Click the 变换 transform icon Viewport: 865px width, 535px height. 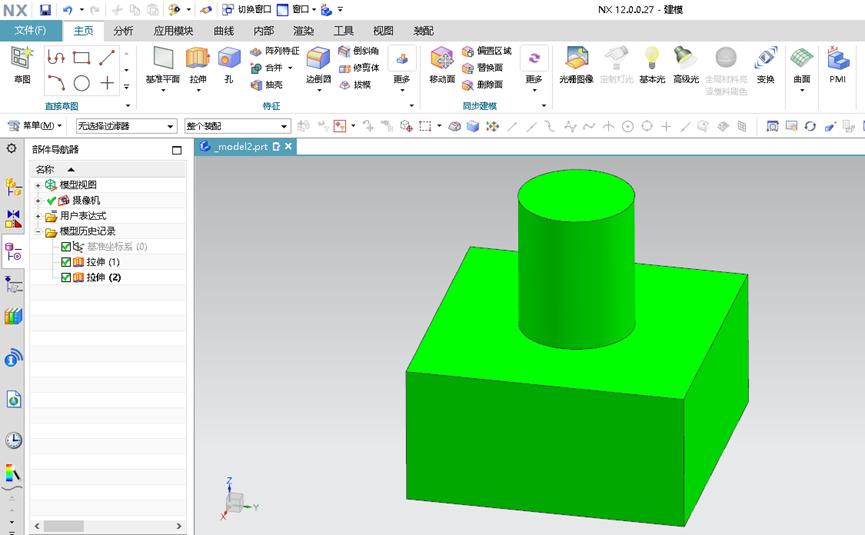tap(766, 65)
